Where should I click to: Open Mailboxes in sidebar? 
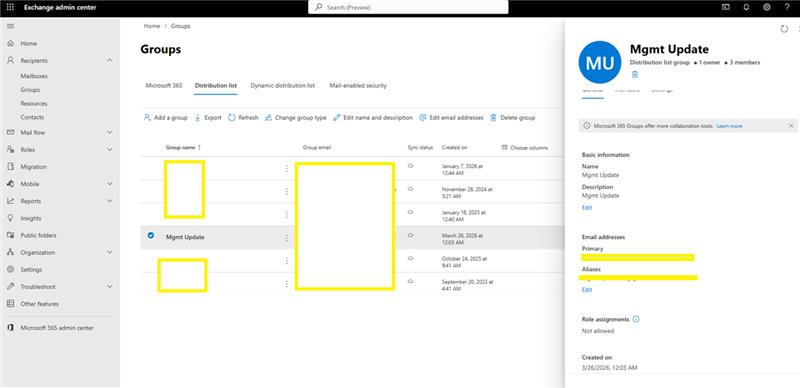pos(34,76)
